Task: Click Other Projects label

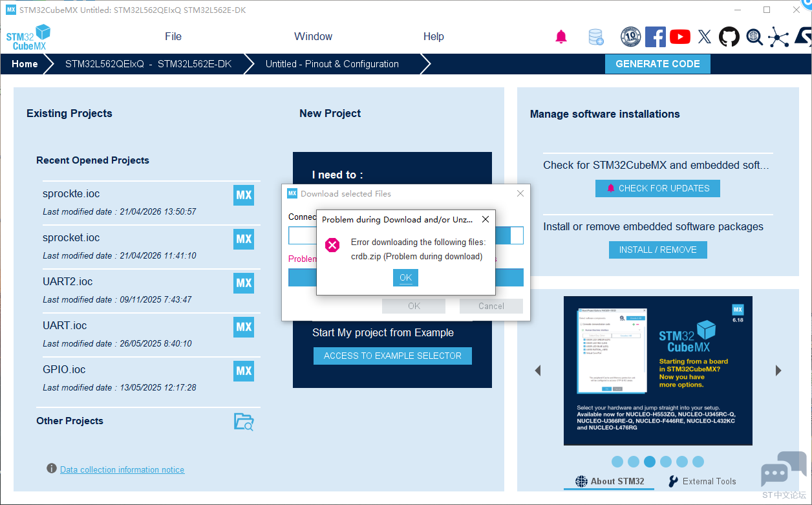Action: (x=70, y=420)
